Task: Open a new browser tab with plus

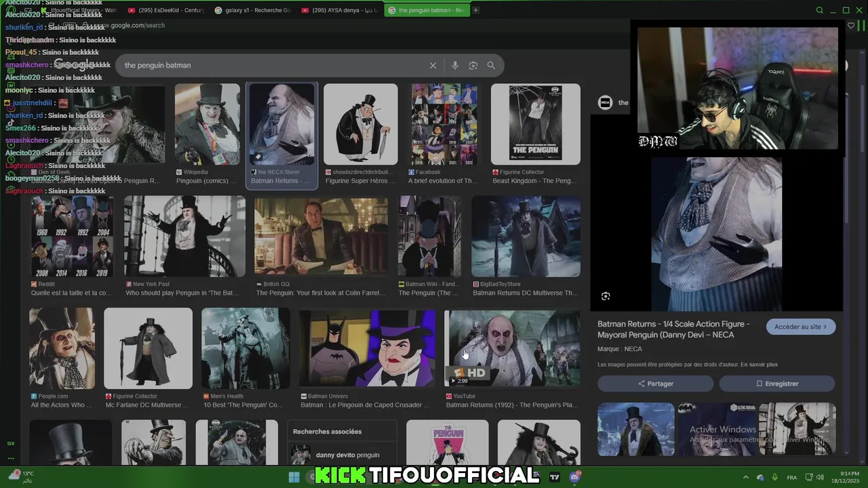Action: [475, 10]
